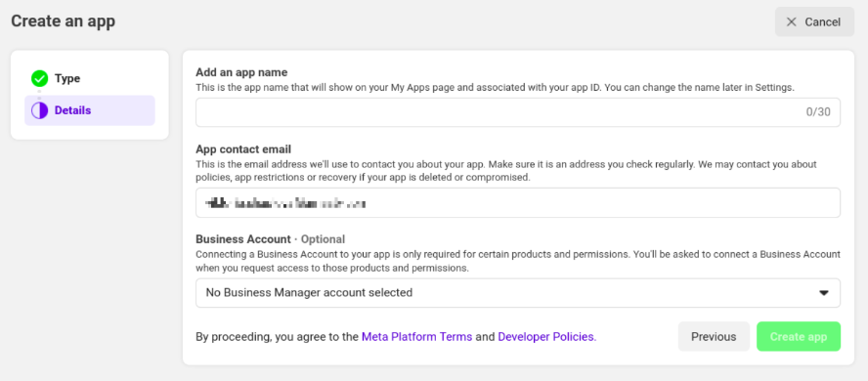
Task: Open the Meta Platform Terms link
Action: click(416, 337)
